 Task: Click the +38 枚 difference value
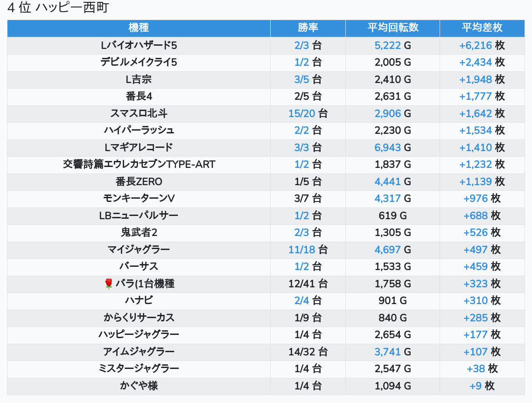pyautogui.click(x=482, y=369)
